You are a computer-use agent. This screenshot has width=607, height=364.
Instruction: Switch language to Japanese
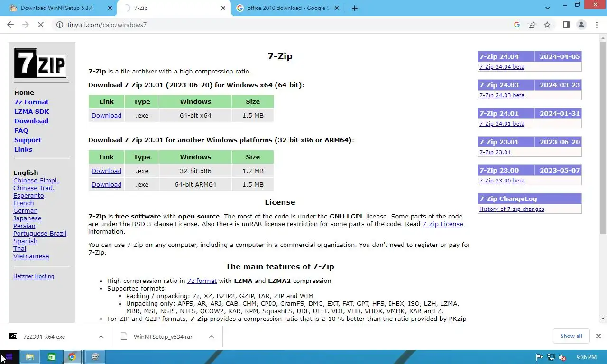[x=27, y=218]
